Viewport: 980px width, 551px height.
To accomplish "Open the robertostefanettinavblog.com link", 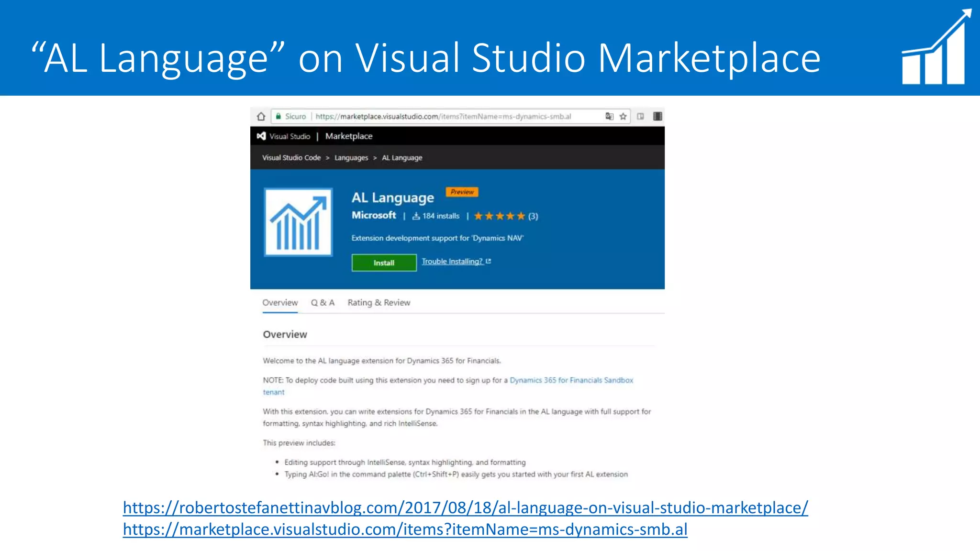I will click(x=465, y=508).
